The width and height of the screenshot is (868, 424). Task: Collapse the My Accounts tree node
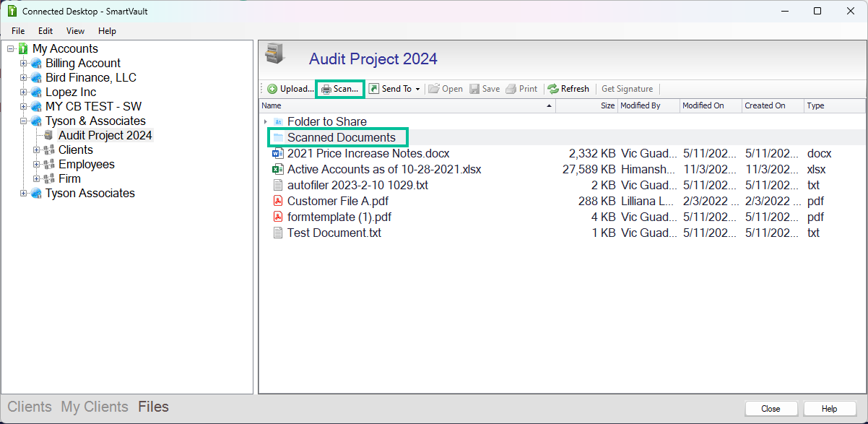tap(10, 48)
